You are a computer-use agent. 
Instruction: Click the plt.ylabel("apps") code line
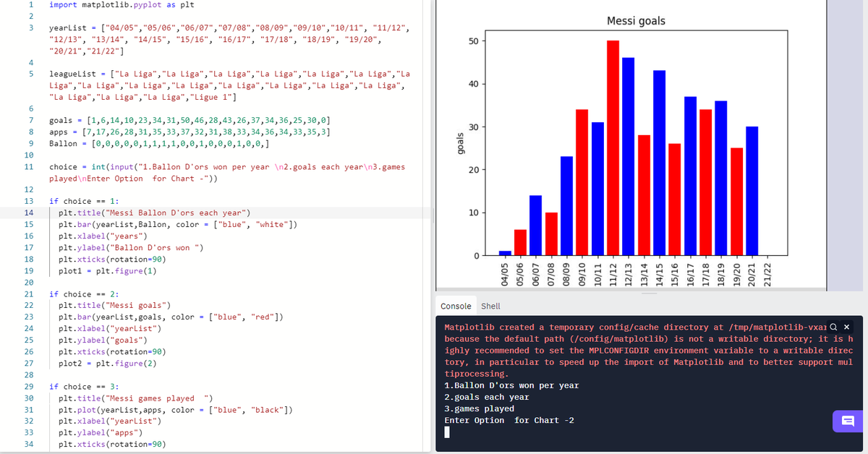point(99,433)
